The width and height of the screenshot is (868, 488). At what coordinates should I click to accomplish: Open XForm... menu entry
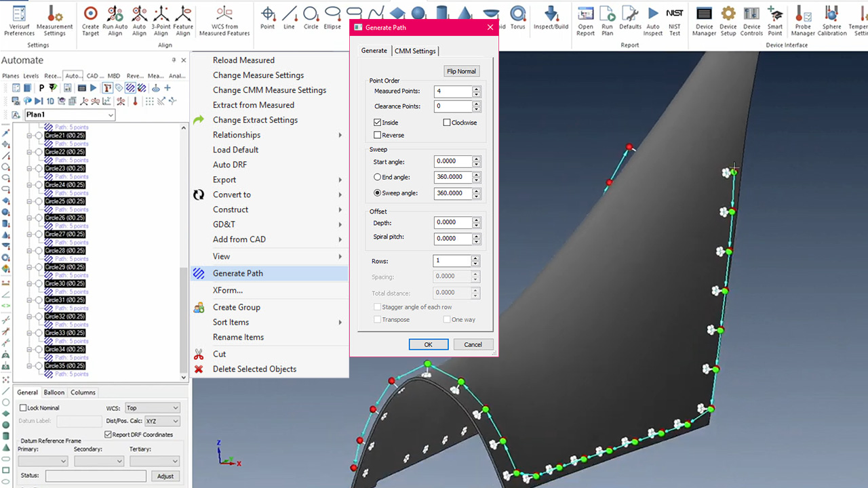(x=270, y=290)
